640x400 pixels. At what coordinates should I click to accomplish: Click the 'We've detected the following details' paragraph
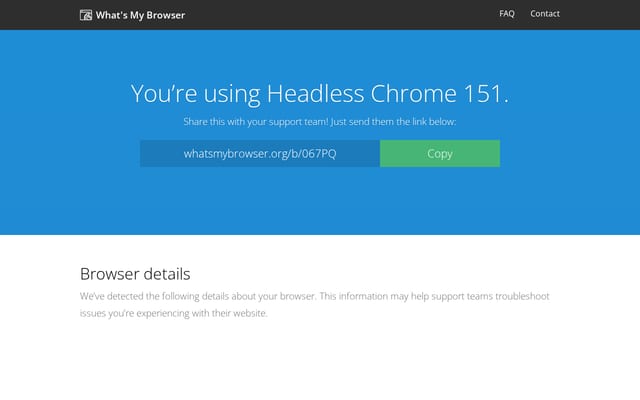[314, 304]
